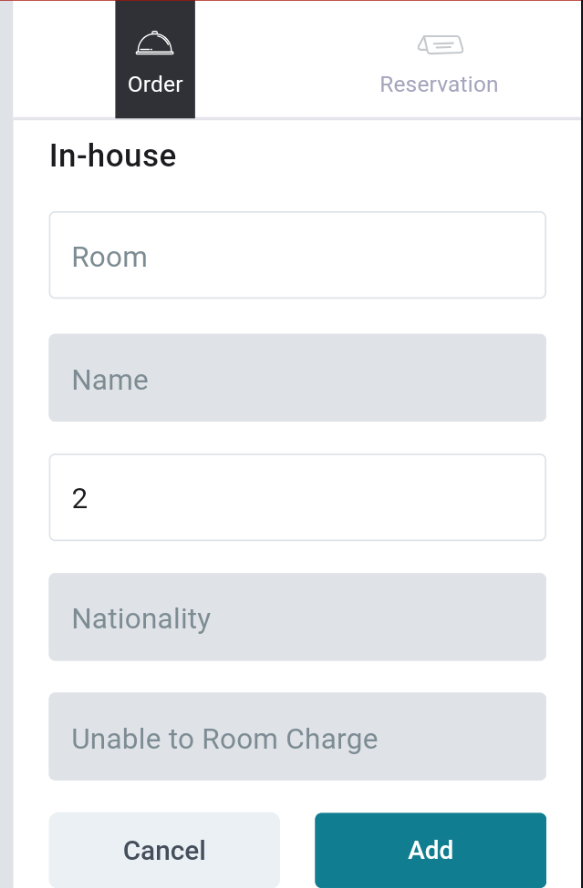Select the guest count field showing 2
This screenshot has height=888, width=583.
point(297,497)
